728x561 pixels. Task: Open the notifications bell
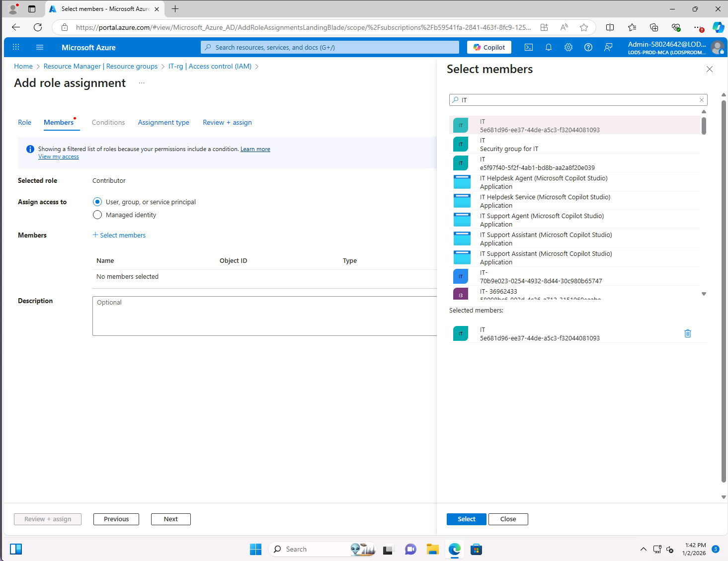tap(549, 47)
